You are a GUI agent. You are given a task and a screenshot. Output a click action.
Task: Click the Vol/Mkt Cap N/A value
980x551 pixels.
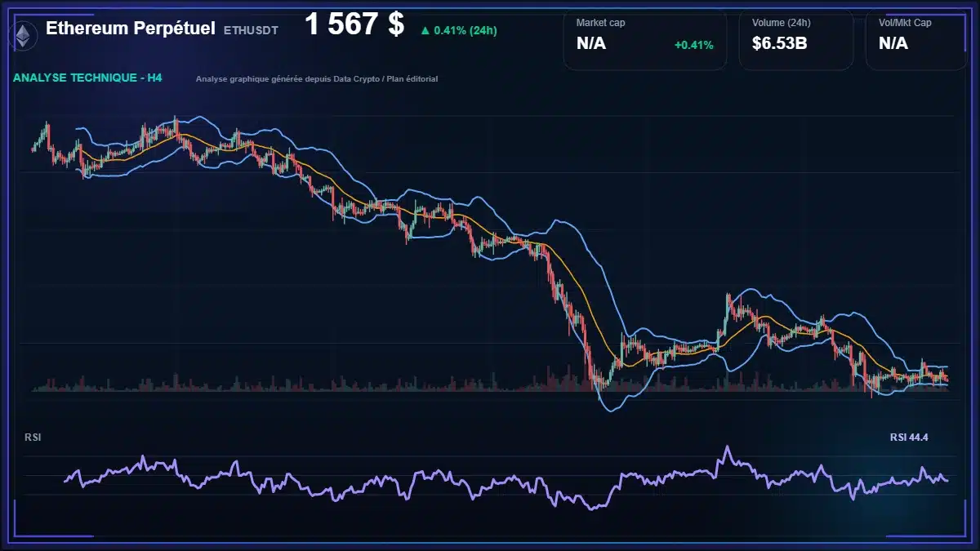[x=893, y=44]
